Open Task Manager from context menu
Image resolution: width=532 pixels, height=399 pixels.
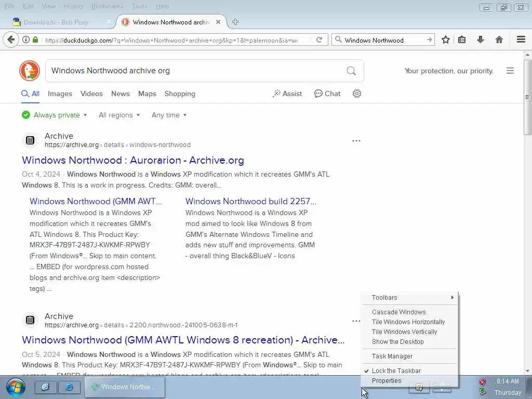[x=409, y=356]
